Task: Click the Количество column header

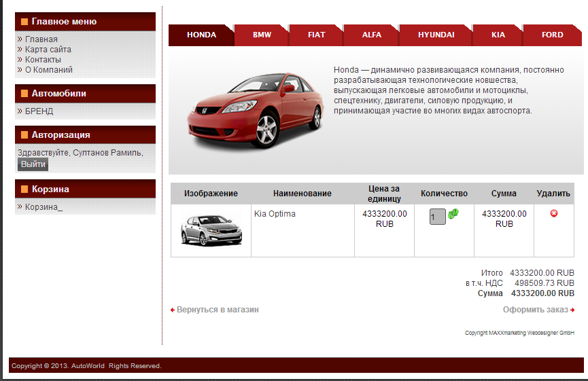Action: (444, 194)
